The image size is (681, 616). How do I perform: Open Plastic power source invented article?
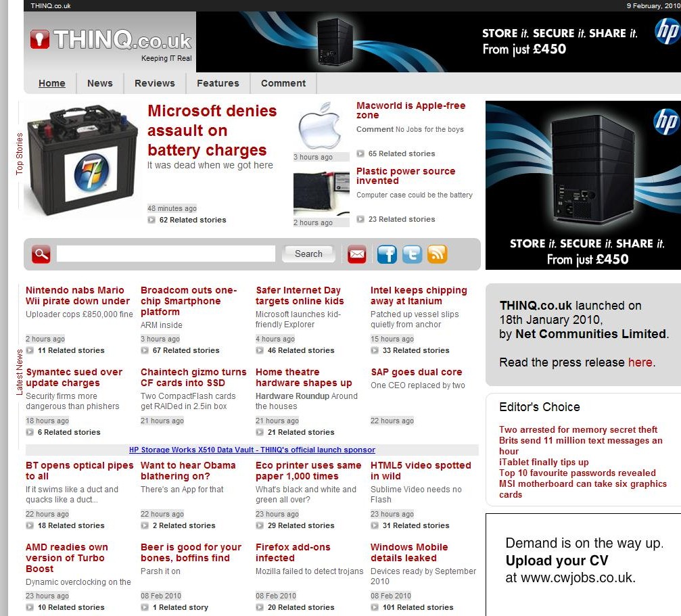coord(406,176)
